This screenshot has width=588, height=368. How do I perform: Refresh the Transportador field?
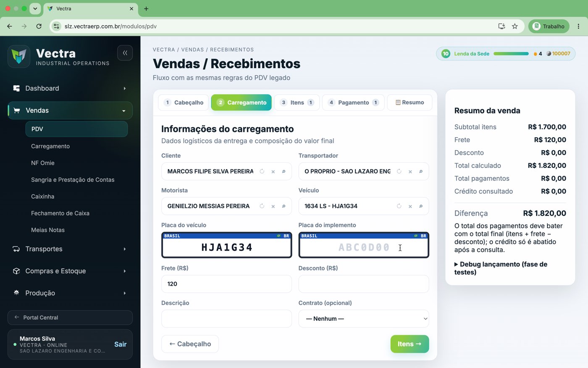[399, 172]
